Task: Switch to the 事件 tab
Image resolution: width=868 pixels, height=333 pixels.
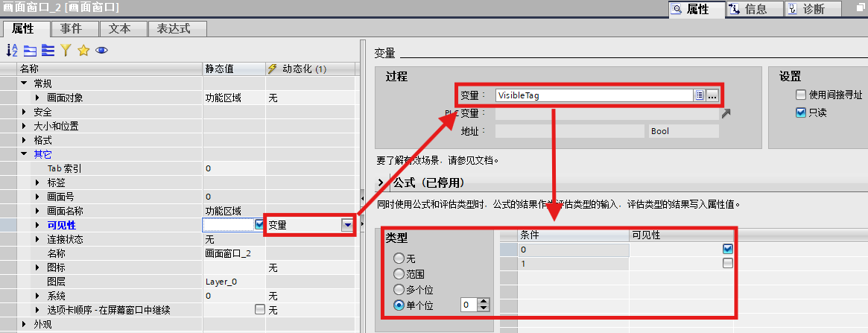Action: click(71, 28)
